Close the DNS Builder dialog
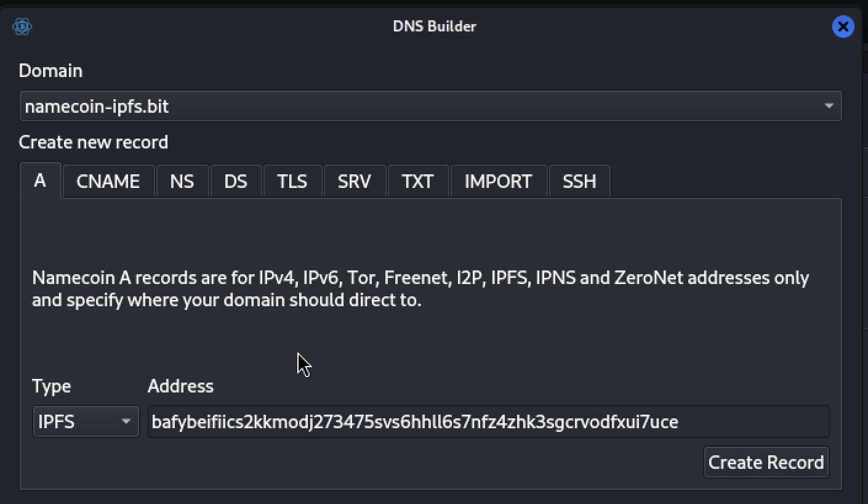This screenshot has width=868, height=504. point(843,26)
